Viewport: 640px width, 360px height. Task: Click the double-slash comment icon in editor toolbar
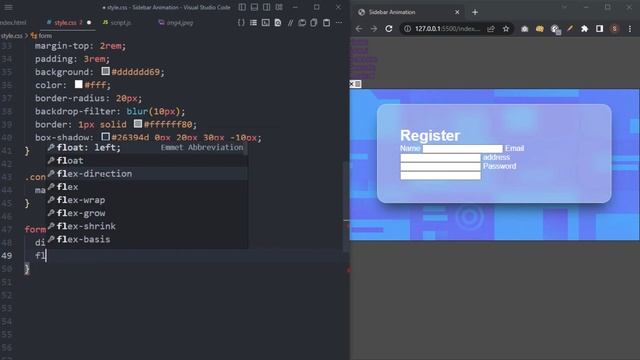(290, 22)
